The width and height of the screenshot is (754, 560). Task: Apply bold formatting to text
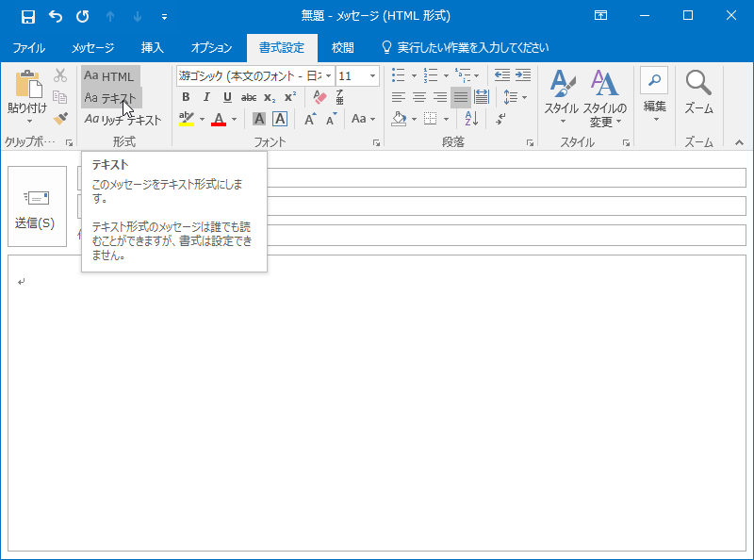click(187, 96)
